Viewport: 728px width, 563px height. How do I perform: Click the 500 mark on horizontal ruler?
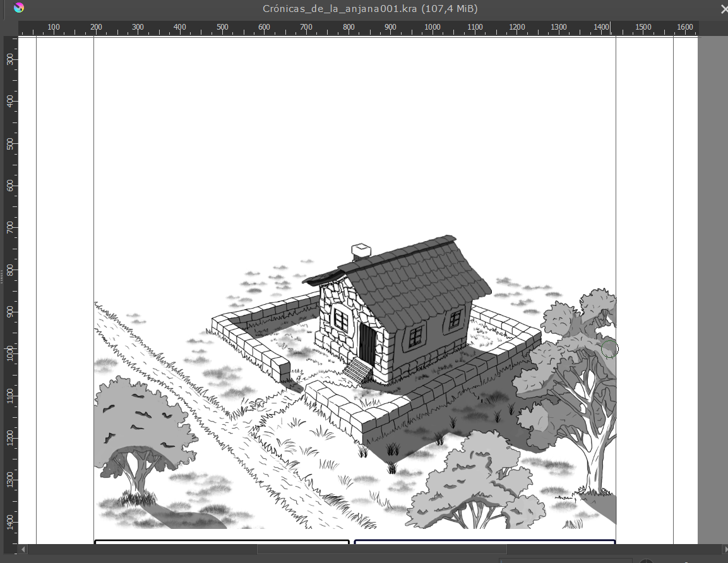tap(222, 28)
